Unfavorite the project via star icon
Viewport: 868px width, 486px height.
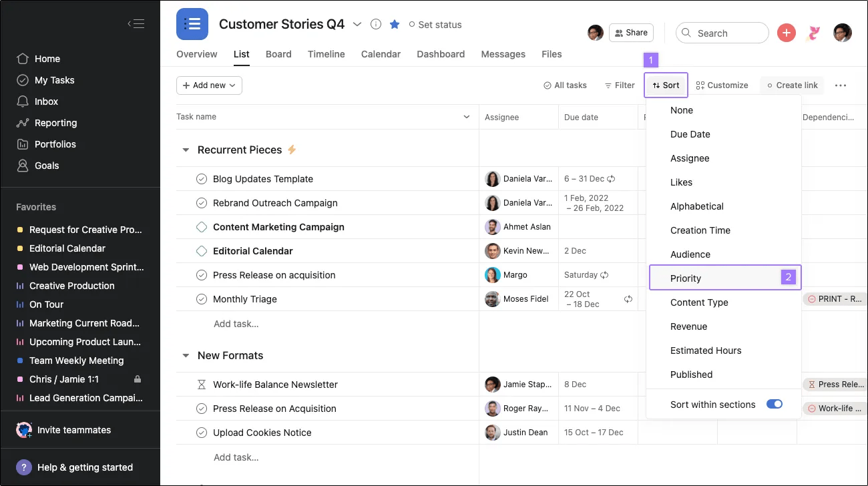394,24
